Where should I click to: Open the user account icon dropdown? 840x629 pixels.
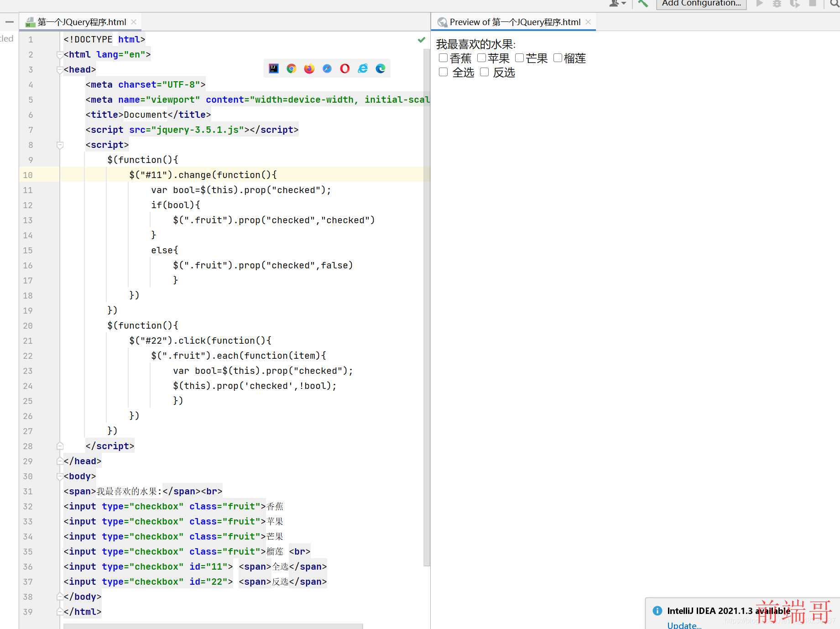(x=618, y=4)
